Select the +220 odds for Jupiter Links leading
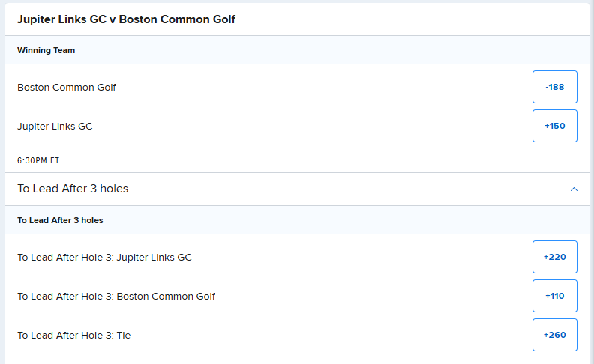 (x=554, y=257)
